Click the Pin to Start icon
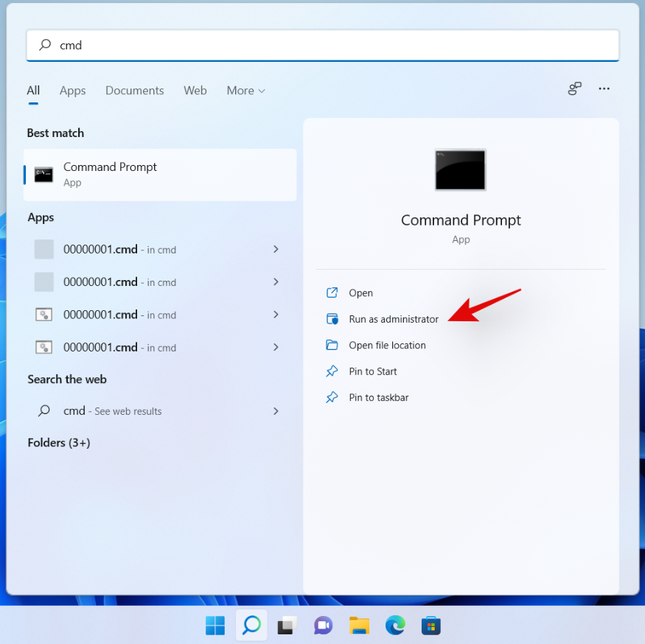Image resolution: width=645 pixels, height=644 pixels. coord(332,371)
